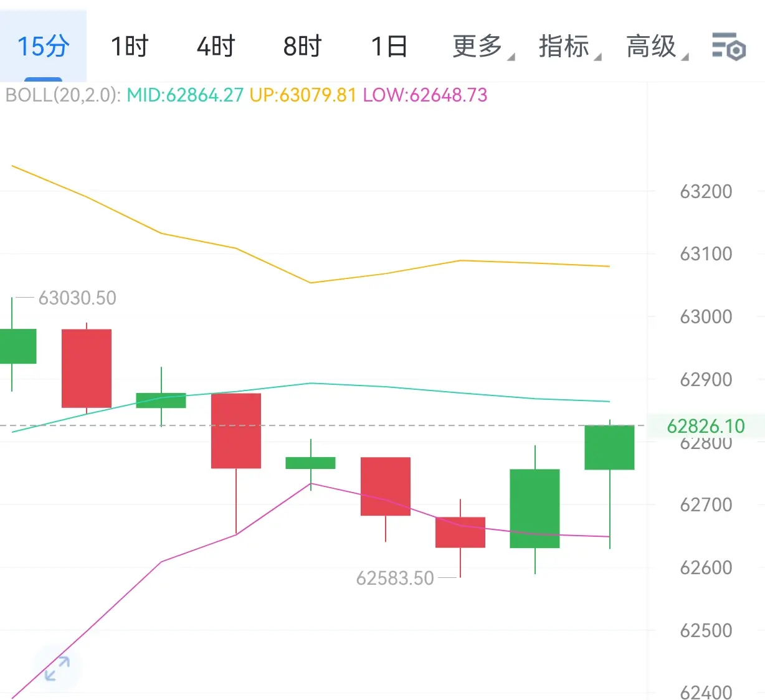Open chart settings icon at top right
This screenshot has width=765, height=700.
point(728,46)
